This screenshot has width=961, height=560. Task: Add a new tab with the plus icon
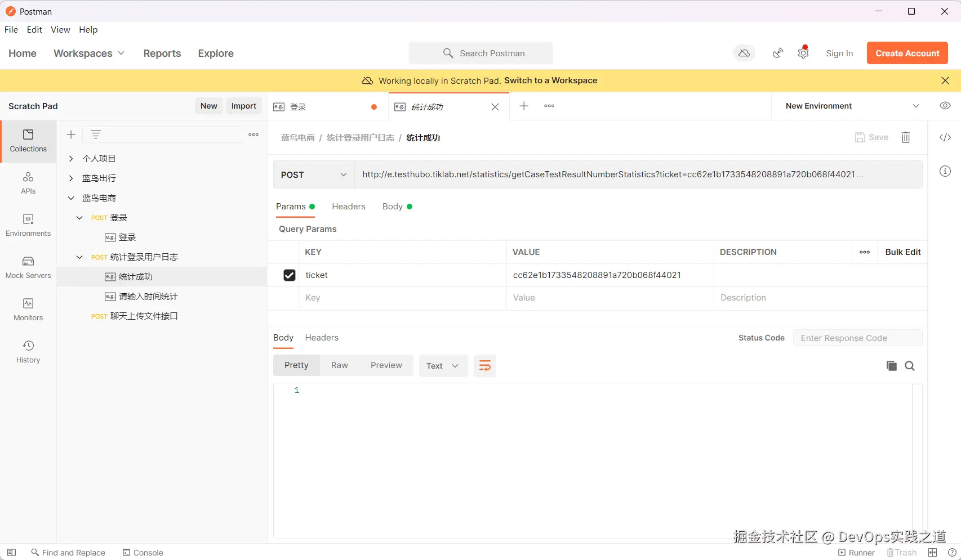pyautogui.click(x=524, y=106)
